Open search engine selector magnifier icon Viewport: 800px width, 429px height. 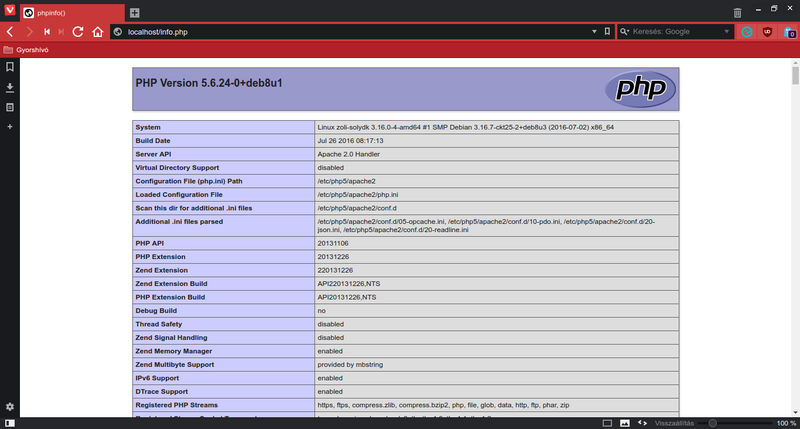pyautogui.click(x=624, y=32)
